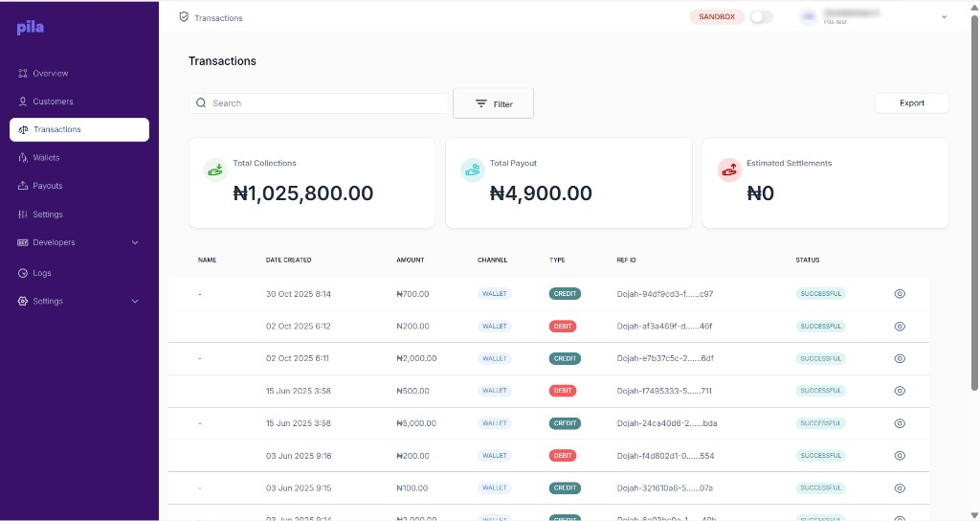Image resolution: width=980 pixels, height=521 pixels.
Task: Click the CREDIT badge on 30 Oct row
Action: (565, 294)
